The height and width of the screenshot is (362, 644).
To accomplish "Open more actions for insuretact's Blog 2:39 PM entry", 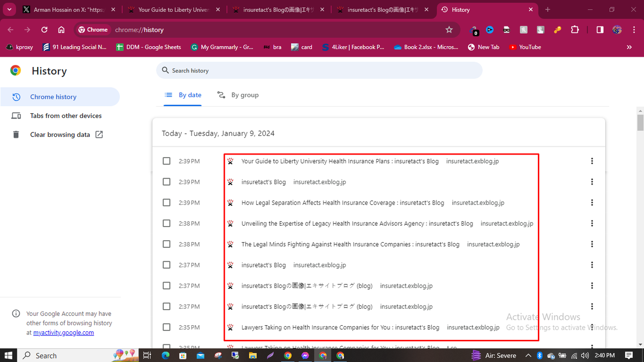I will [x=592, y=182].
